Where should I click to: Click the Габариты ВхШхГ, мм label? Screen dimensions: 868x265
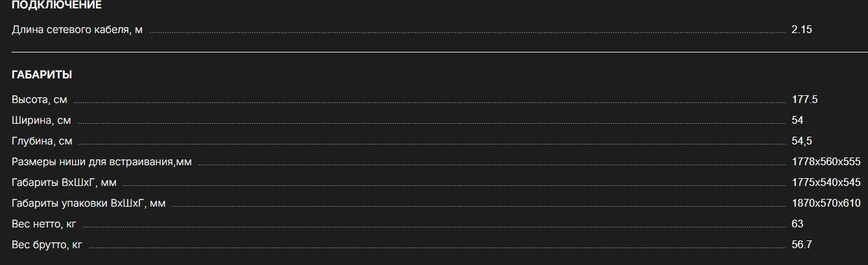pos(64,183)
